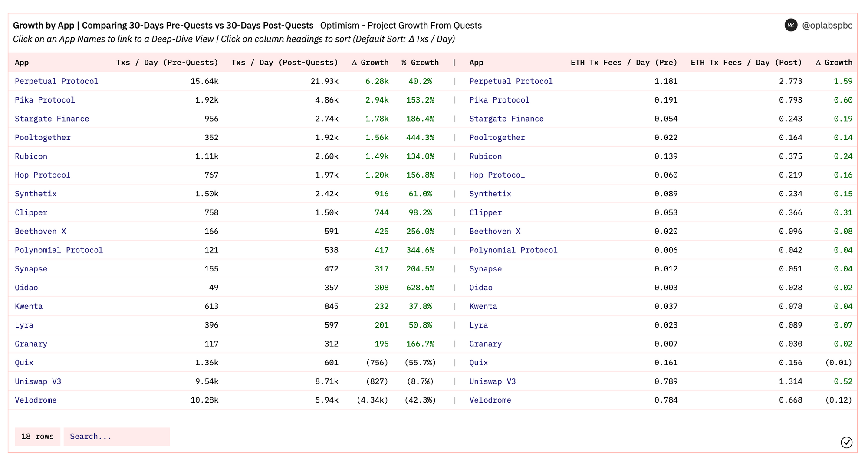Select the 1.59 fee growth value
Screen dimensions: 868x460
(x=843, y=81)
